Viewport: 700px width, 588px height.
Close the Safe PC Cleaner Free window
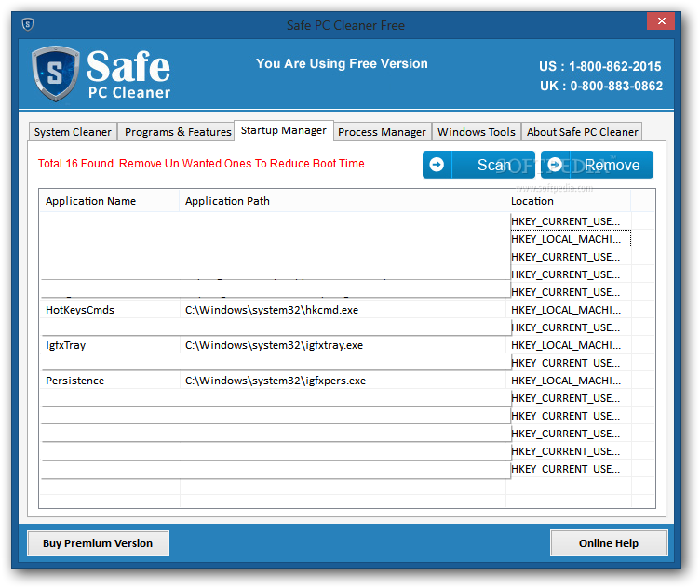[x=661, y=21]
